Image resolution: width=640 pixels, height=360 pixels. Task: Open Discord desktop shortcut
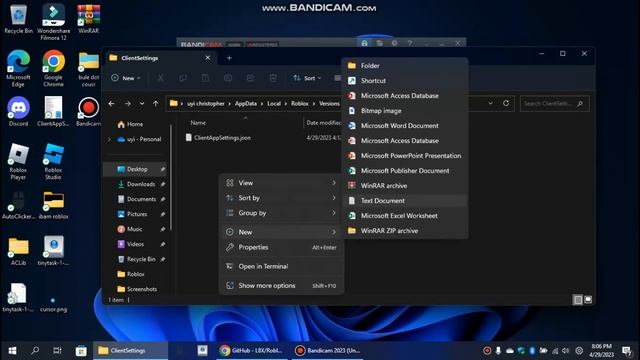click(18, 111)
